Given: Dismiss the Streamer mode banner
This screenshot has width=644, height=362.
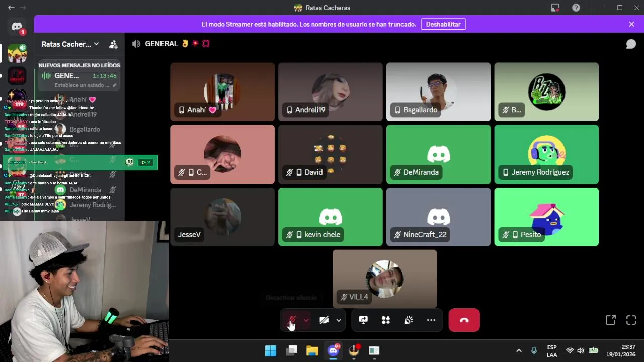Looking at the screenshot, I should (x=632, y=24).
